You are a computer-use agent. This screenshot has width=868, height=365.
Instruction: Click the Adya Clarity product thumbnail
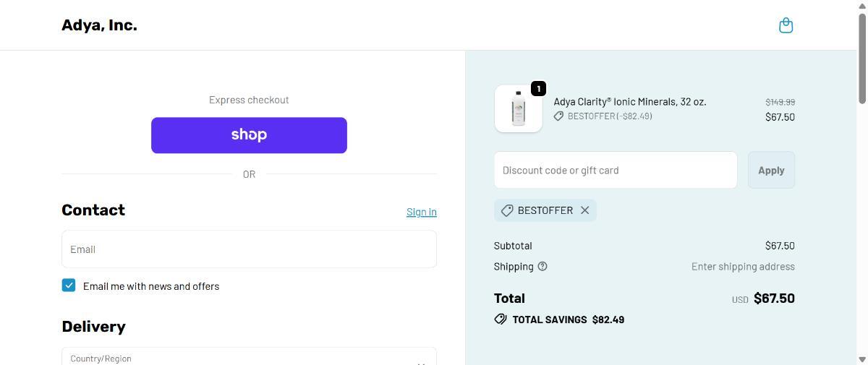tap(518, 109)
